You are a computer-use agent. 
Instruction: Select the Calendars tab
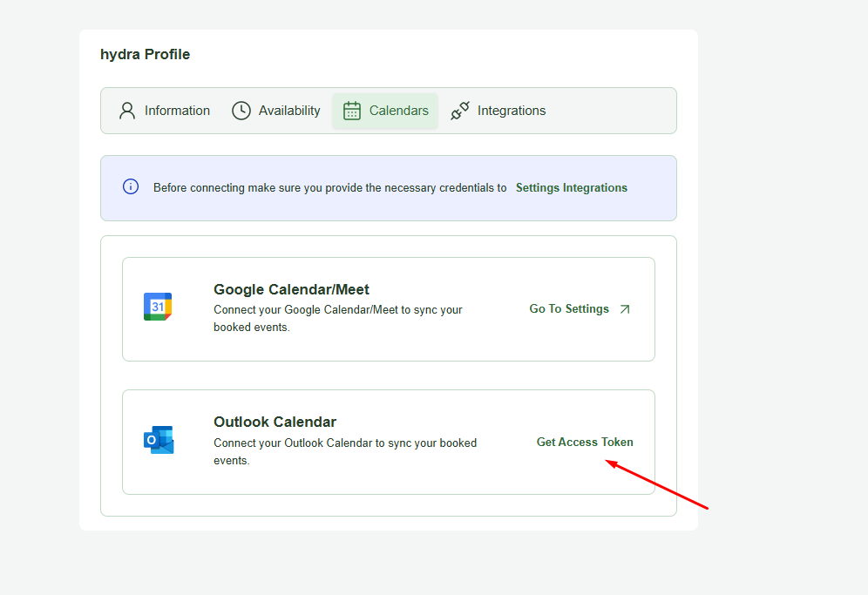click(385, 111)
